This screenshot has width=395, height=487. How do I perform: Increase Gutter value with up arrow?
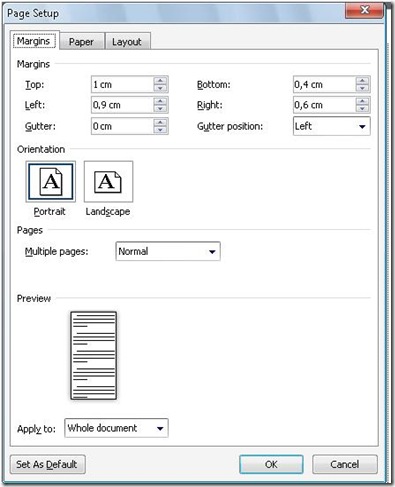(x=160, y=122)
